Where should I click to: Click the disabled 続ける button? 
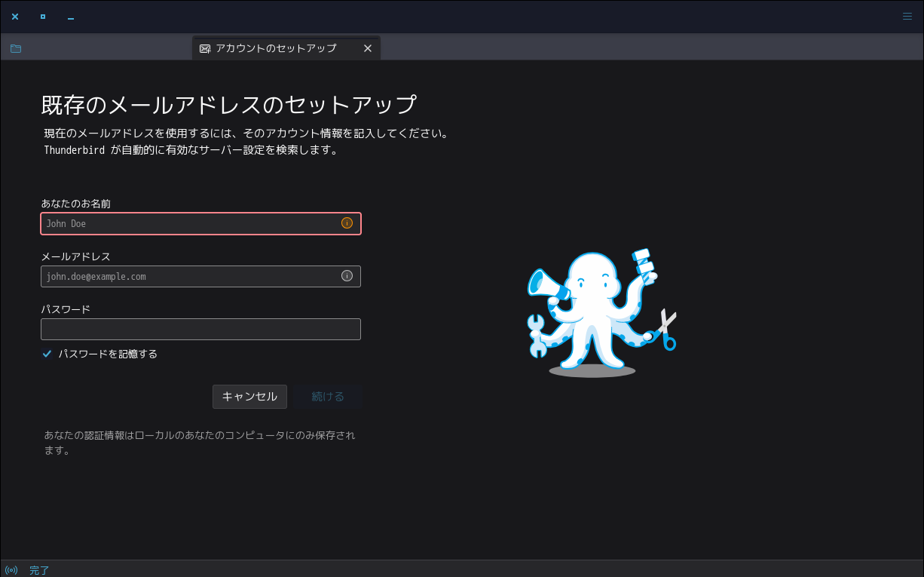[x=327, y=396]
